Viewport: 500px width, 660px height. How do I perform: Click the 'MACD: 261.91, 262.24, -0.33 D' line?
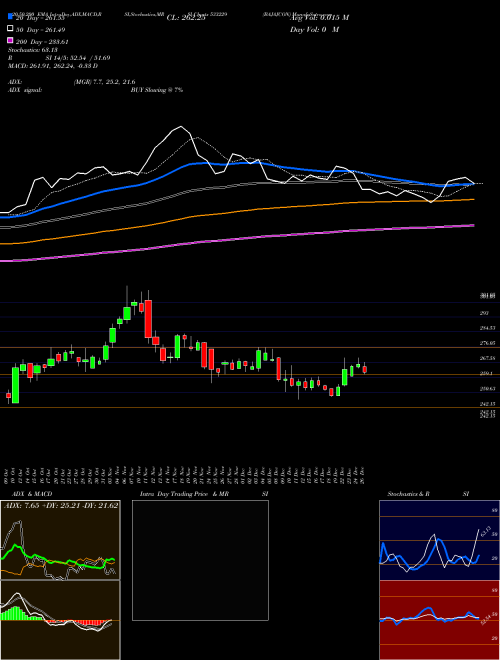click(53, 66)
